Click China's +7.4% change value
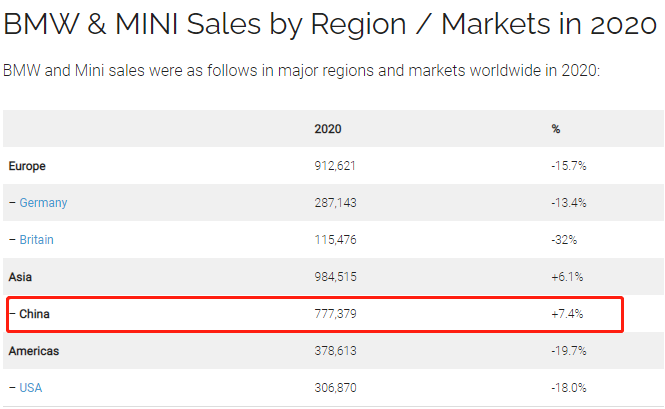Screen dimensions: 665x409 click(x=567, y=314)
